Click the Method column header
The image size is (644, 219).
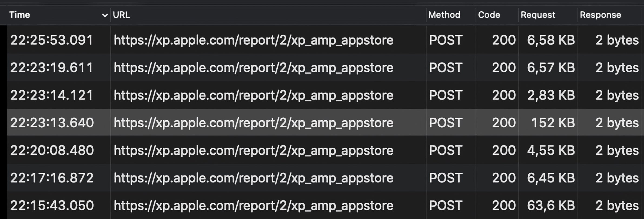point(444,15)
